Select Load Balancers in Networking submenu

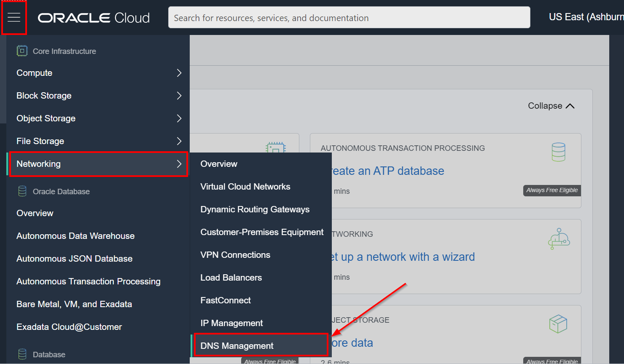231,277
